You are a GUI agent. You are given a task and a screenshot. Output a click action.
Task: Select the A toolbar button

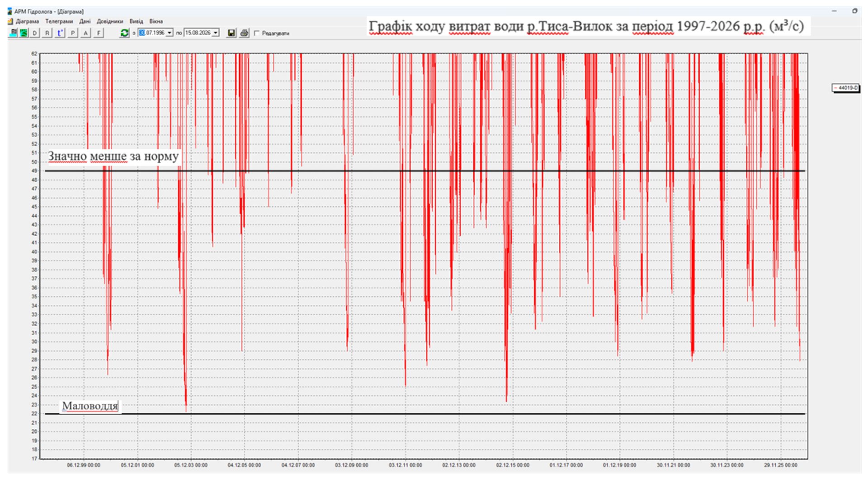point(85,33)
